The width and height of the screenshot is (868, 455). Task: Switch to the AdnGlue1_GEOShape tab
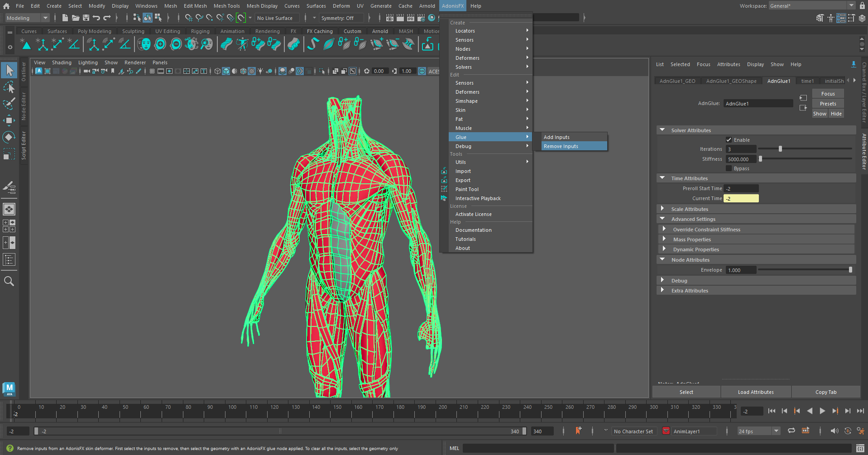coord(731,81)
